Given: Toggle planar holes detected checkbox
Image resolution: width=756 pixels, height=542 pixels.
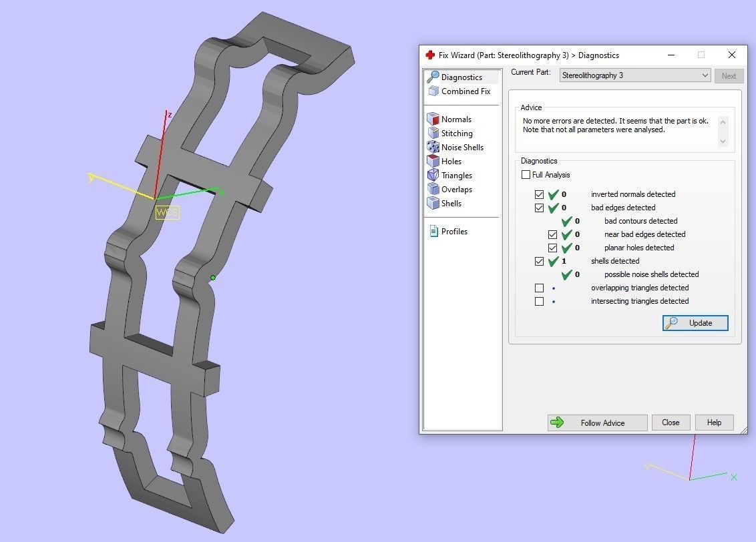Looking at the screenshot, I should [x=552, y=248].
